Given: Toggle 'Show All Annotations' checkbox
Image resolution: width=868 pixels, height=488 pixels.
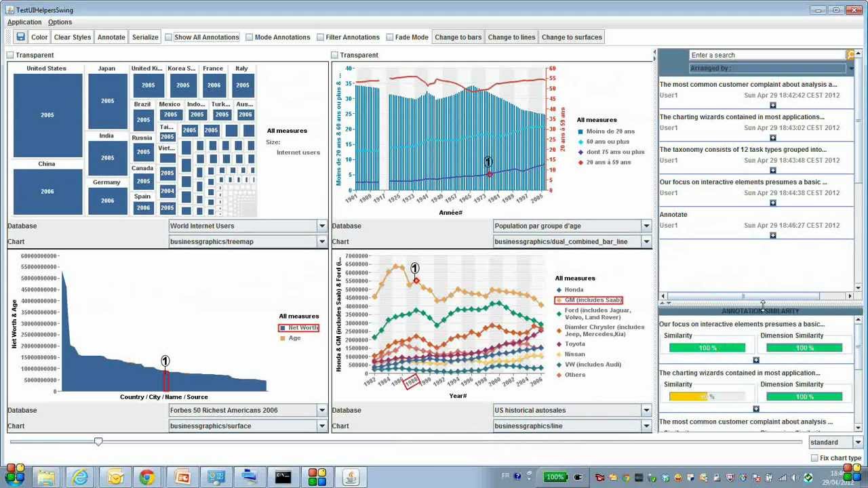Looking at the screenshot, I should [168, 37].
